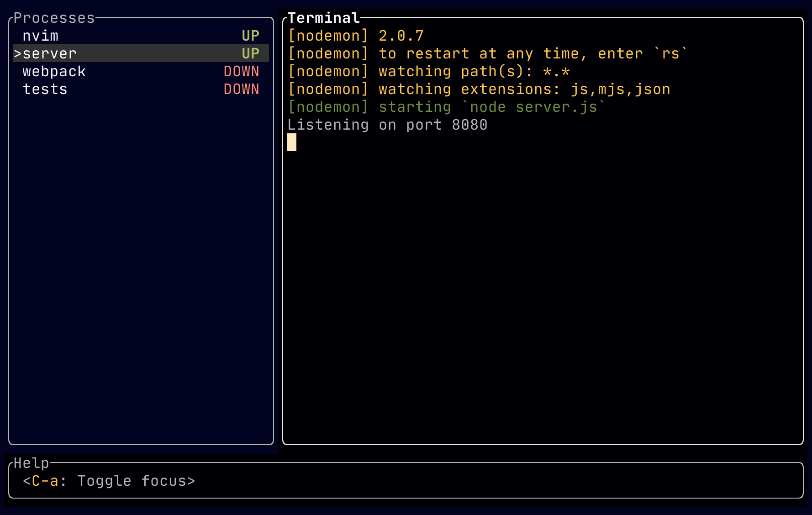Click the C-a Toggle focus shortcut

pos(109,481)
